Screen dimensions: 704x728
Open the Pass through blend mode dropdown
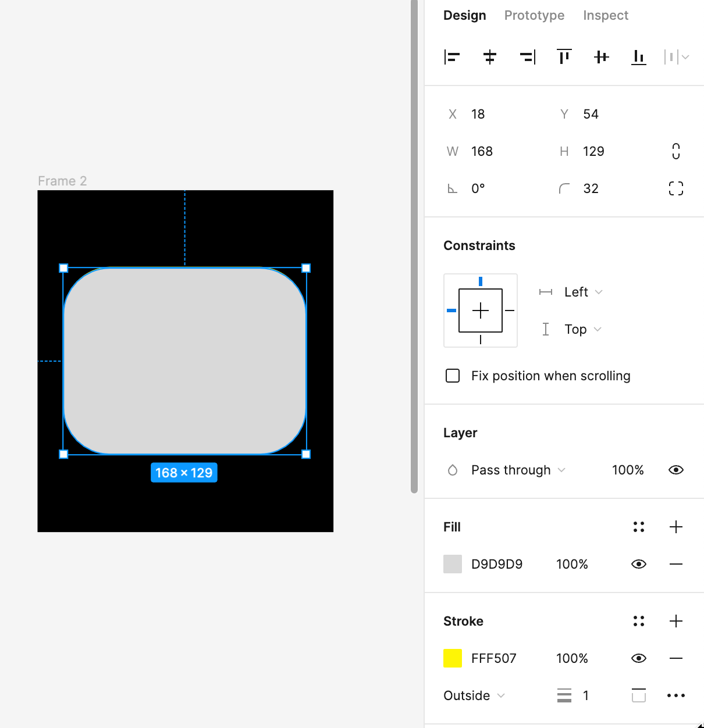pyautogui.click(x=518, y=470)
